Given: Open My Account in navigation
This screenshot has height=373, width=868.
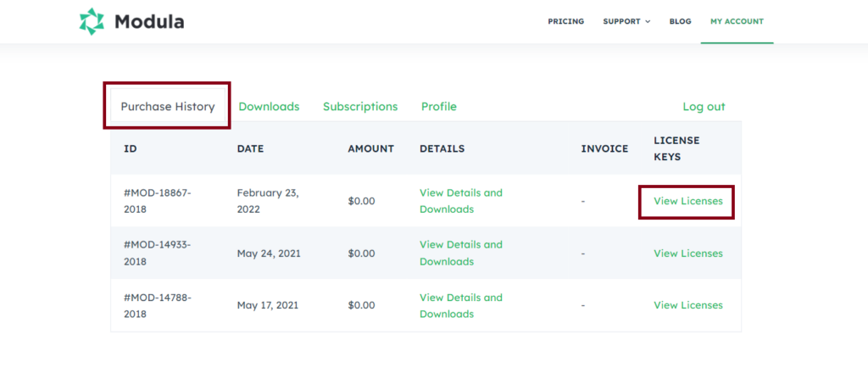Looking at the screenshot, I should pos(737,22).
